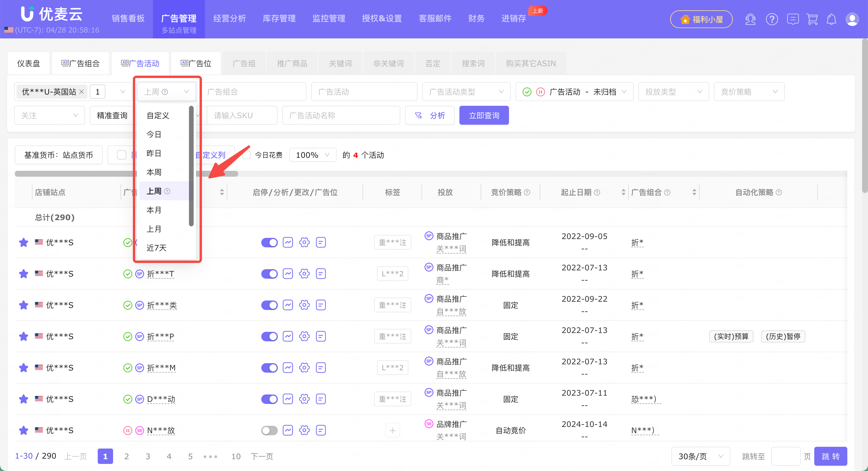Open 投放类型 dropdown

673,92
